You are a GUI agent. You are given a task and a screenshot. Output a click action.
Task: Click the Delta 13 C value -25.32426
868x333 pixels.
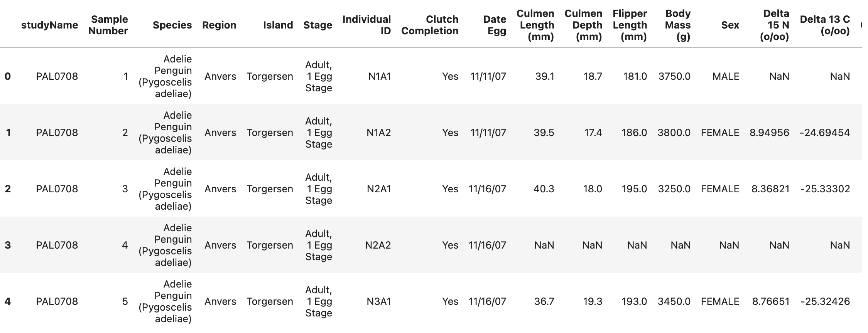tap(825, 301)
